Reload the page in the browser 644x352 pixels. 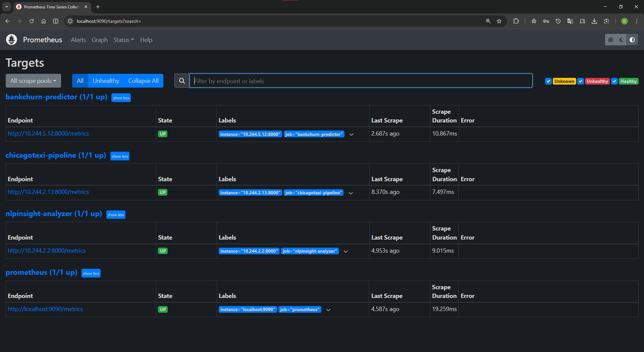(32, 21)
